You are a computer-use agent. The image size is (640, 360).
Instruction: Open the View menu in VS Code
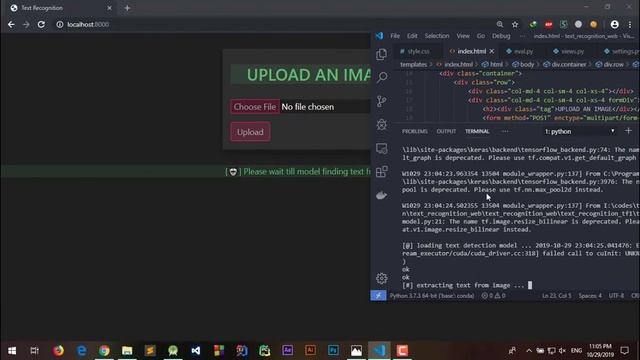point(463,36)
